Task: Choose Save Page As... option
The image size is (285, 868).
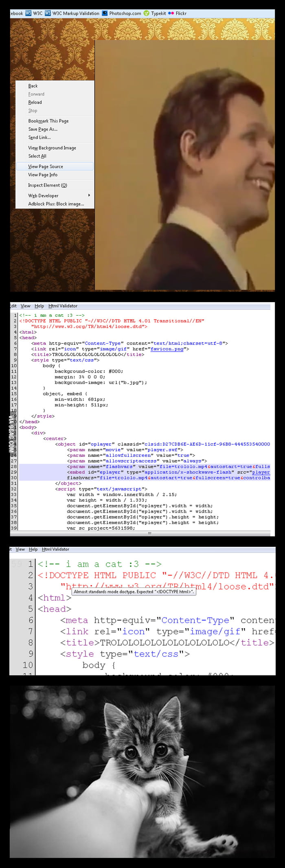Action: 43,129
